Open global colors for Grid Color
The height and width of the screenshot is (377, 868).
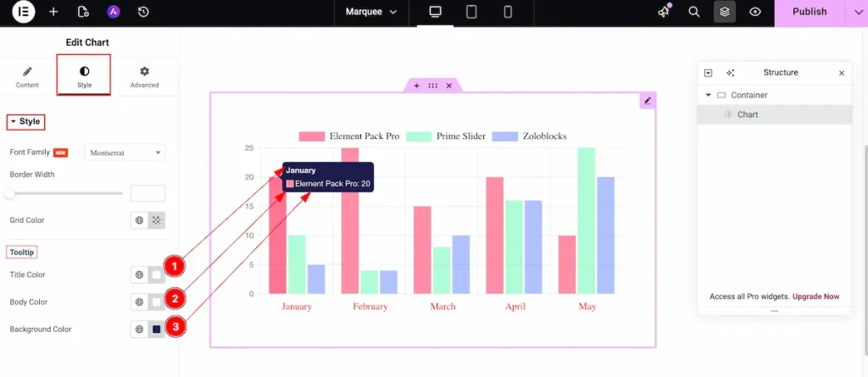(140, 220)
